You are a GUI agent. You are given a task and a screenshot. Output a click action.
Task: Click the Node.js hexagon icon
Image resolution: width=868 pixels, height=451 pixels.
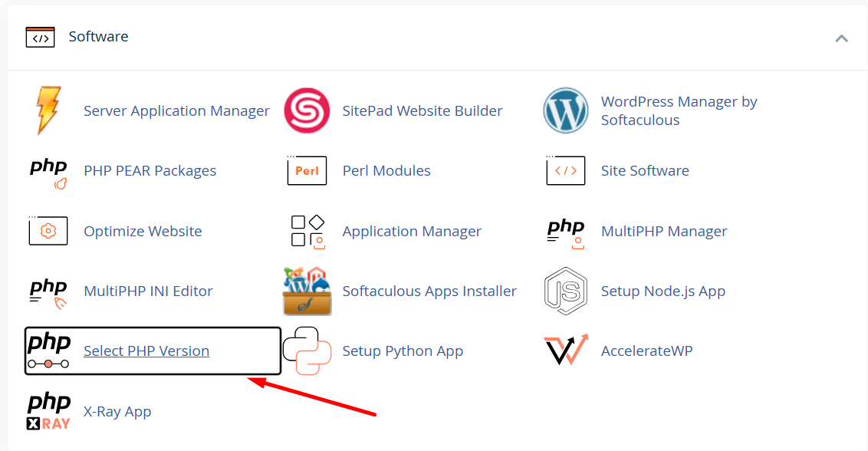[565, 291]
